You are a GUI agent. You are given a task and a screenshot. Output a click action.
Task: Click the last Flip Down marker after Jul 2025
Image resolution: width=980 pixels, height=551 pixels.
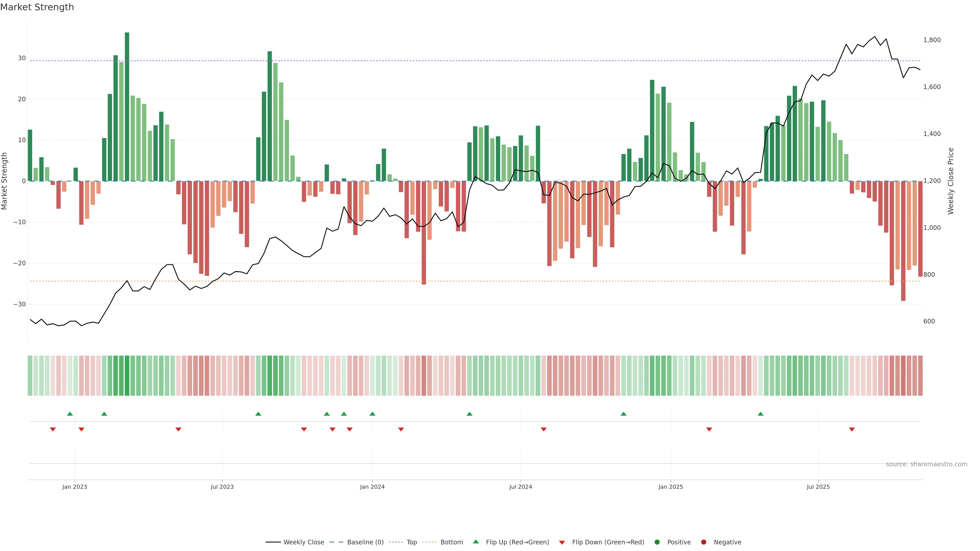(852, 429)
